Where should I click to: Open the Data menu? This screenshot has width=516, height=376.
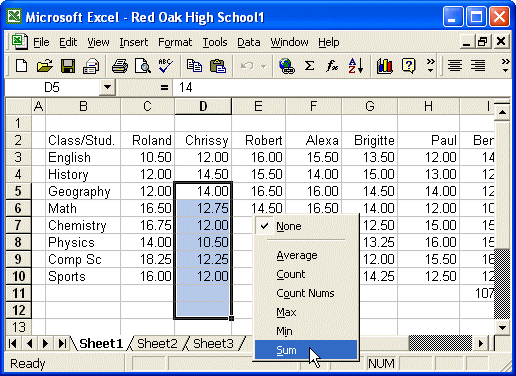click(249, 42)
